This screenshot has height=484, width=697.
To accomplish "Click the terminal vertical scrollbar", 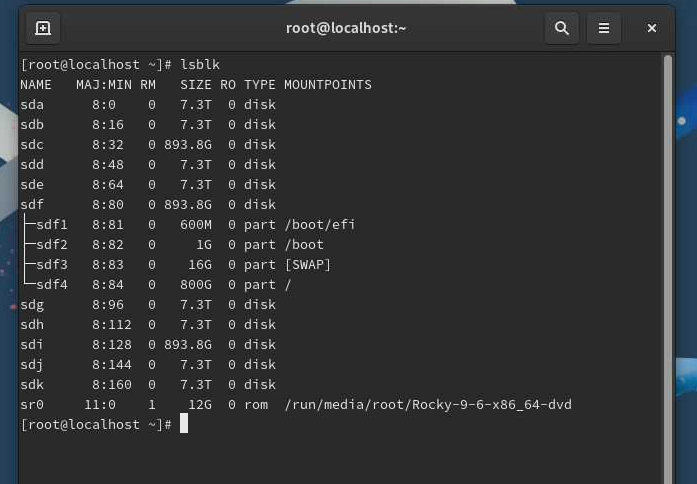I will pos(667,269).
